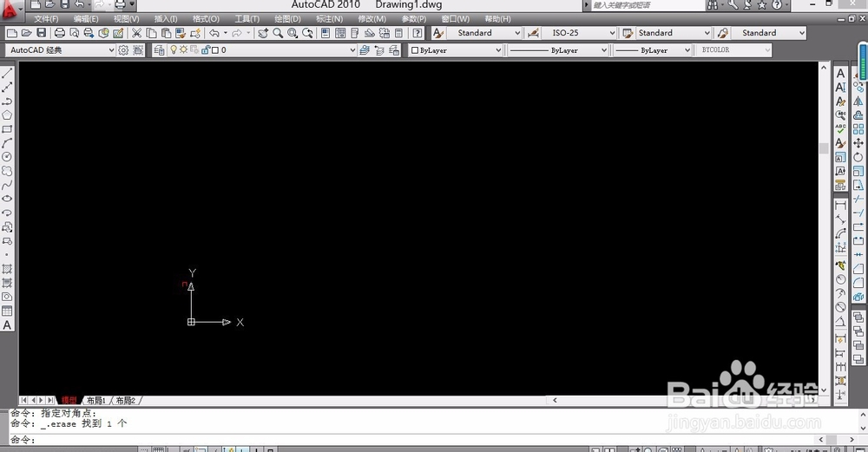Image resolution: width=868 pixels, height=452 pixels.
Task: Open the QuickCalc calculator icon
Action: [x=398, y=33]
